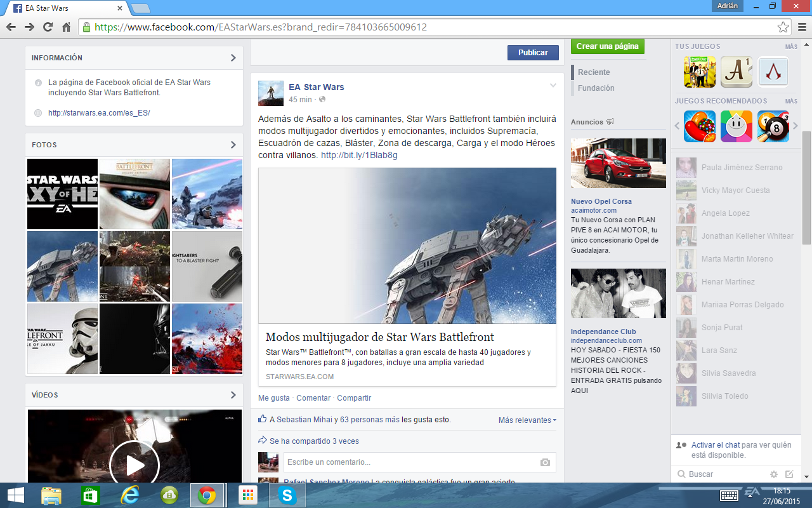Open the bit.ly/1Blab8g link
The width and height of the screenshot is (812, 508).
(359, 155)
